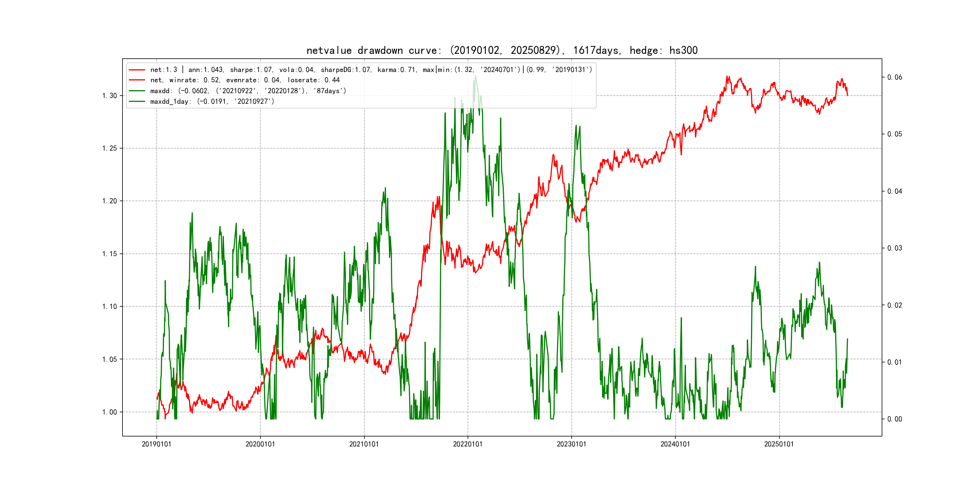Click the 20250101 x-axis date label

click(779, 444)
